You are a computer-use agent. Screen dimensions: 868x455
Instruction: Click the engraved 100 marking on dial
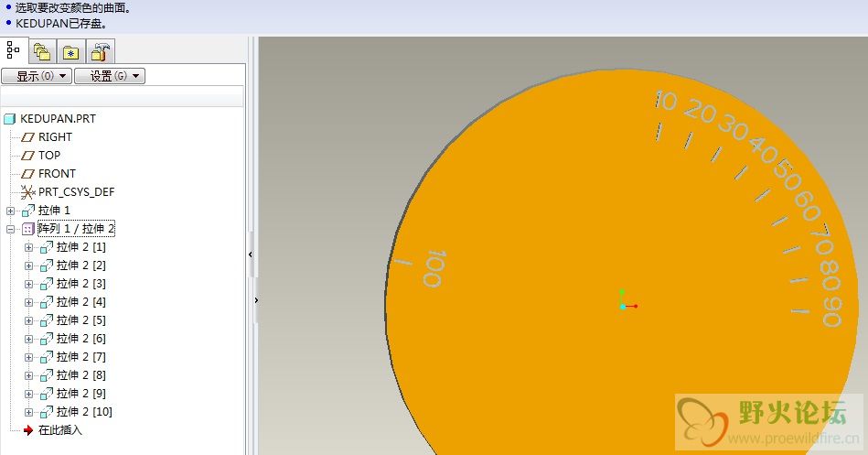click(435, 269)
